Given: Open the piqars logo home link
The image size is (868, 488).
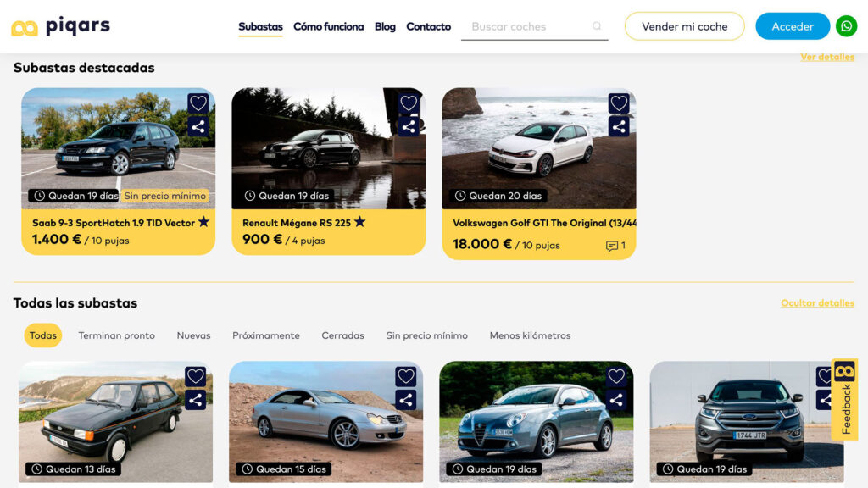Looking at the screenshot, I should click(x=61, y=26).
